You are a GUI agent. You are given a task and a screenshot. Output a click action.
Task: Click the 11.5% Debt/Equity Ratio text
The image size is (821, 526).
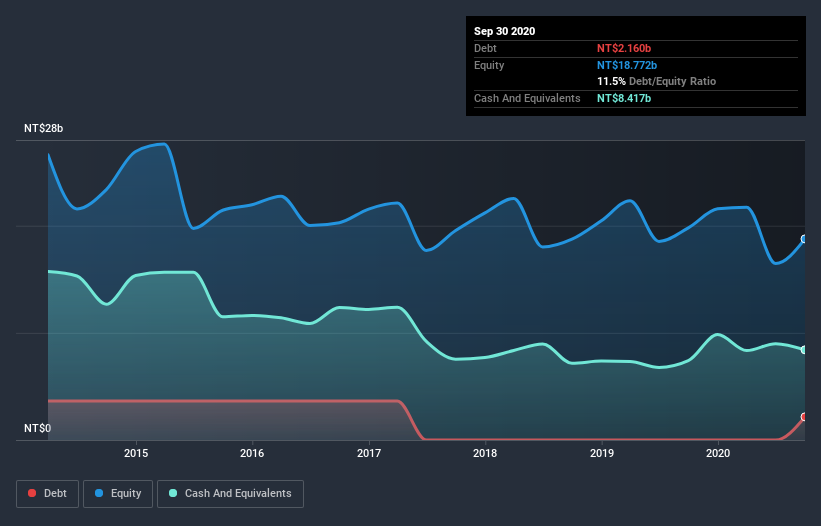coord(657,81)
